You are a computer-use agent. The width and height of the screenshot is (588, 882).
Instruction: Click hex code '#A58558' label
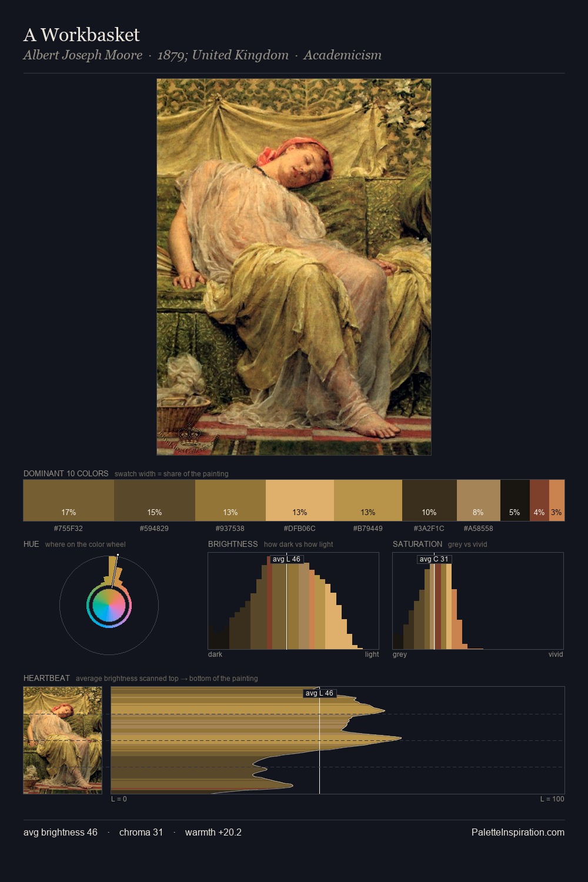pos(478,528)
